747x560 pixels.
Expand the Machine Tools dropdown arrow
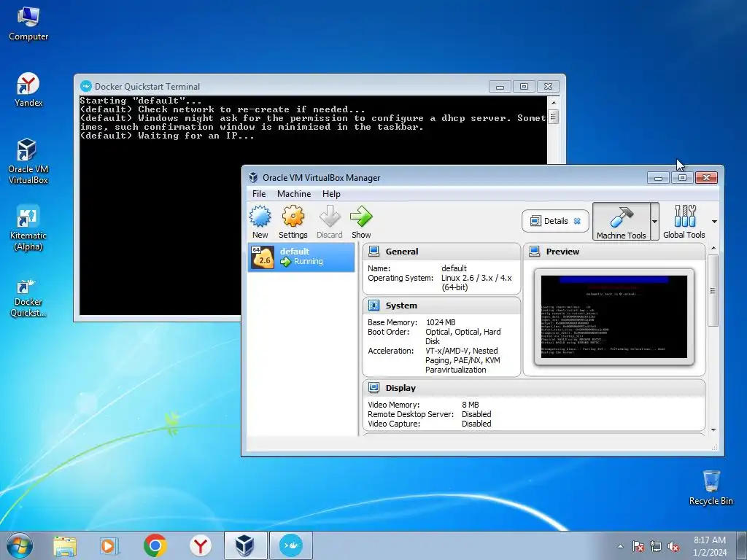[x=654, y=222]
